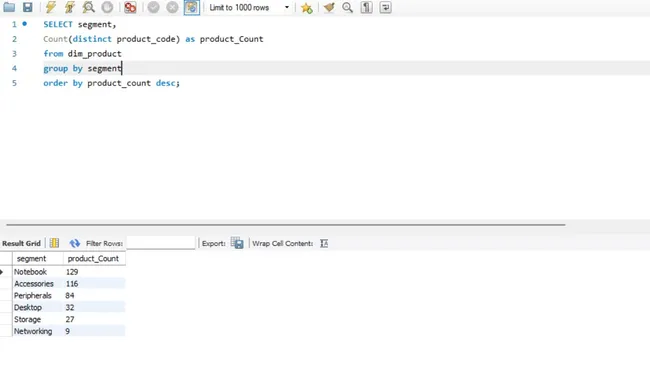Open find panel magnifier icon
Viewport: 650px width, 366px height.
click(347, 7)
